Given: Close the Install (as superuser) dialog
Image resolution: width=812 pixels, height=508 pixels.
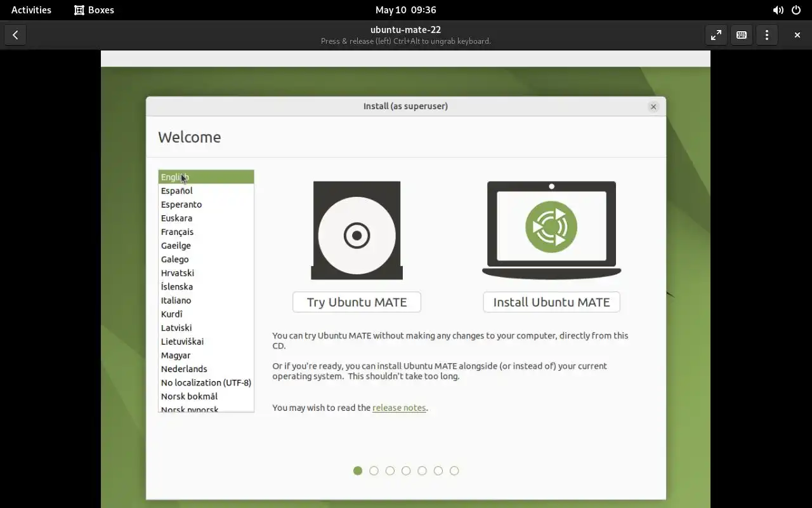Looking at the screenshot, I should [653, 107].
